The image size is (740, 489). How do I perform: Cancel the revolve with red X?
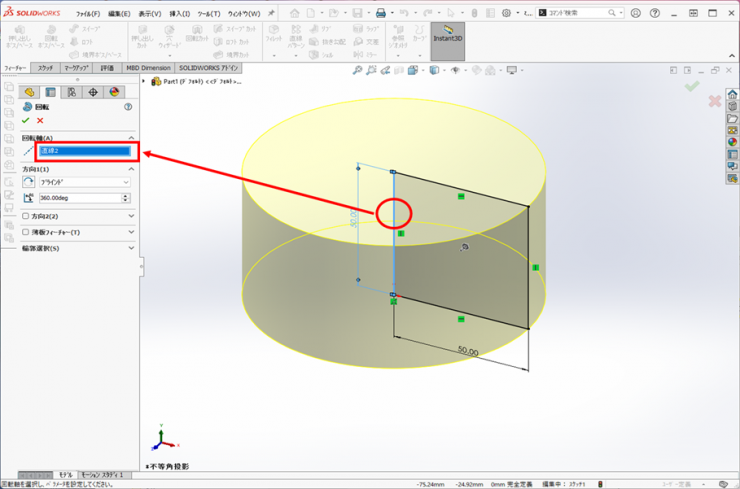click(40, 120)
